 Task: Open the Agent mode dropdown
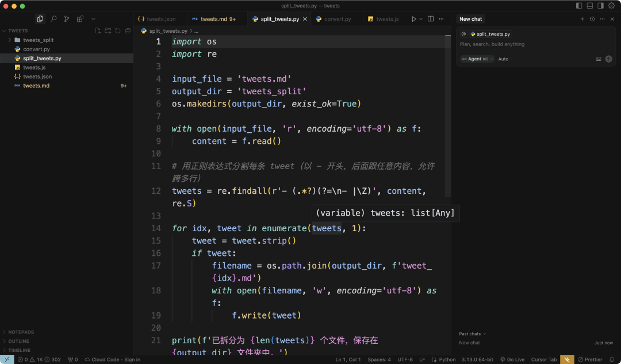click(477, 59)
